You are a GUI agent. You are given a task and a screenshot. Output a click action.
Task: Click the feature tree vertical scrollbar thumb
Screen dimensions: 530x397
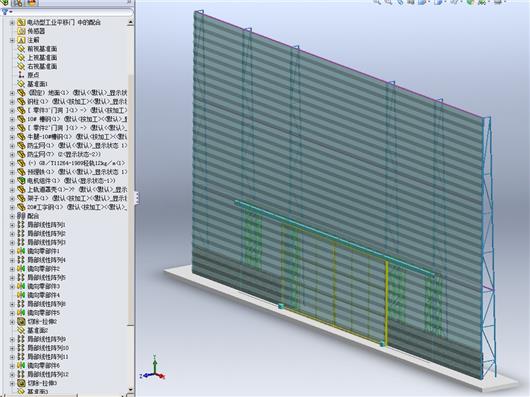[131, 199]
